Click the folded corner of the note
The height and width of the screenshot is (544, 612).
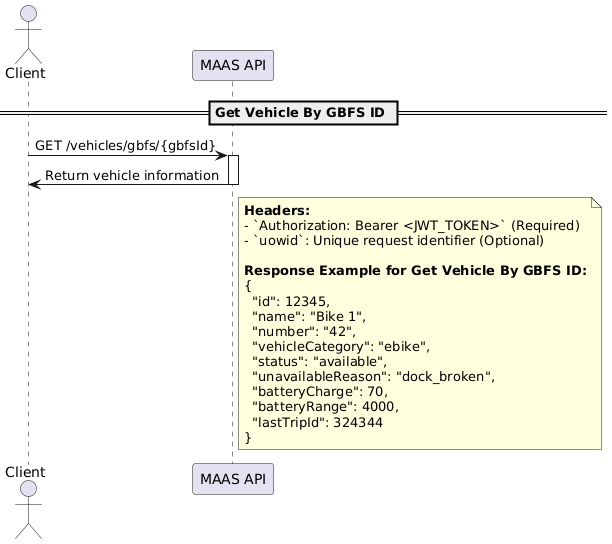coord(596,203)
